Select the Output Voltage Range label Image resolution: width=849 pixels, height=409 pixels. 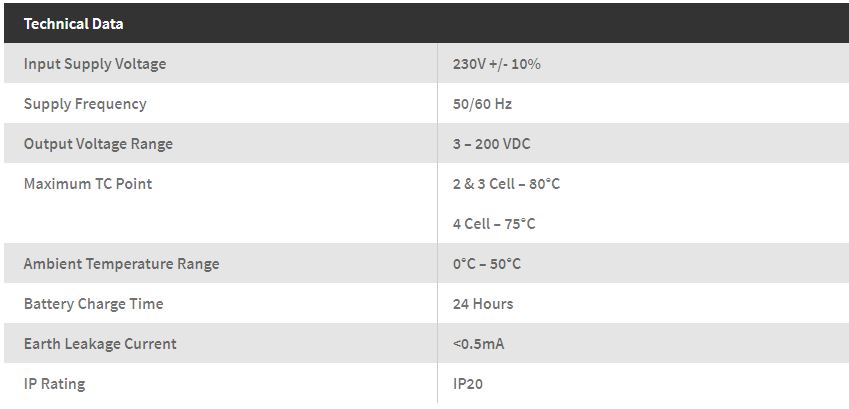click(98, 144)
